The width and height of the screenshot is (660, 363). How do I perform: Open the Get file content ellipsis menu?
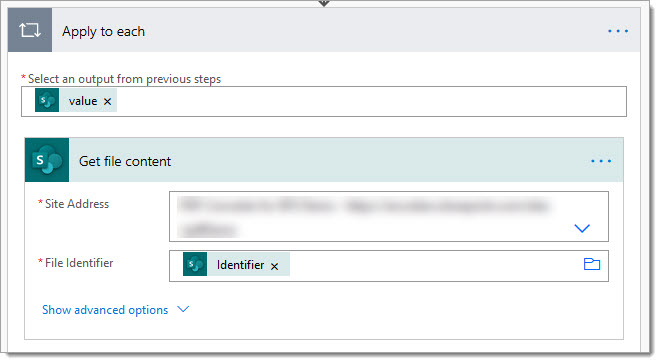point(601,161)
